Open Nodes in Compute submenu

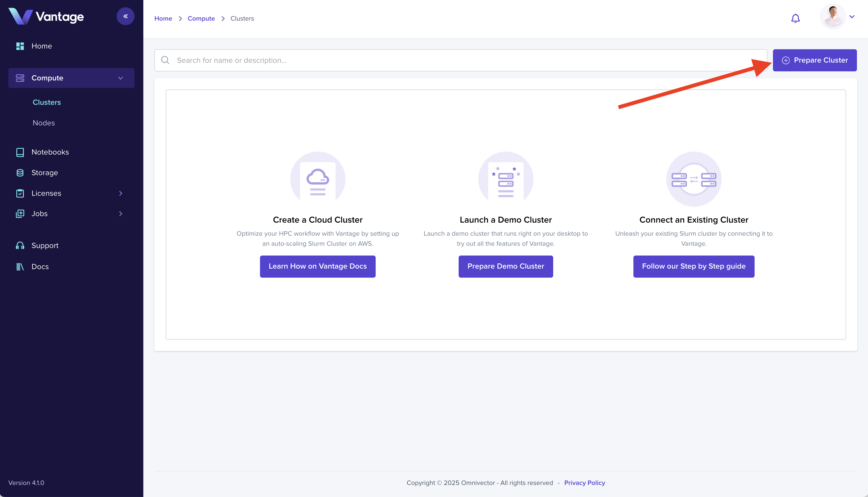[44, 123]
